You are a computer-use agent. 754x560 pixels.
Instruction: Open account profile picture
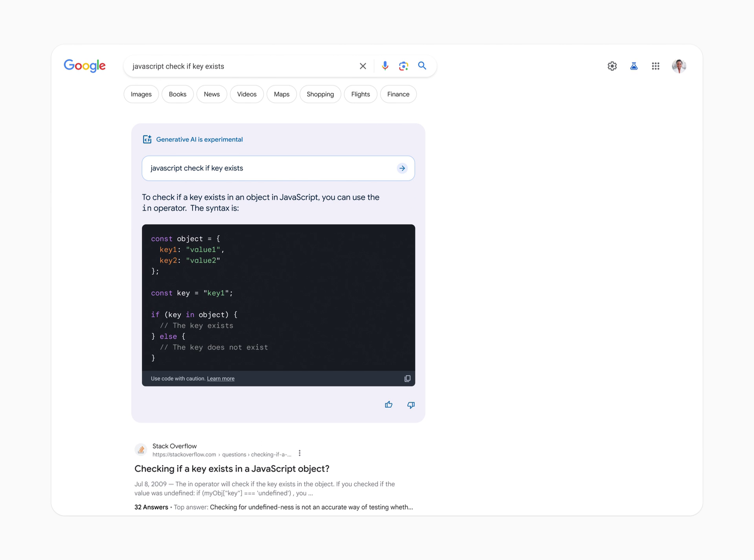click(679, 66)
